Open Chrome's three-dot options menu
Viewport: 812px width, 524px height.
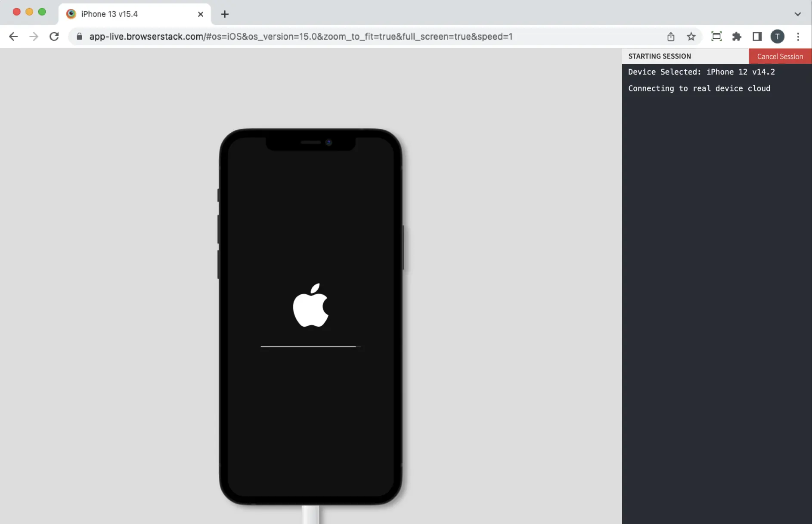point(798,37)
